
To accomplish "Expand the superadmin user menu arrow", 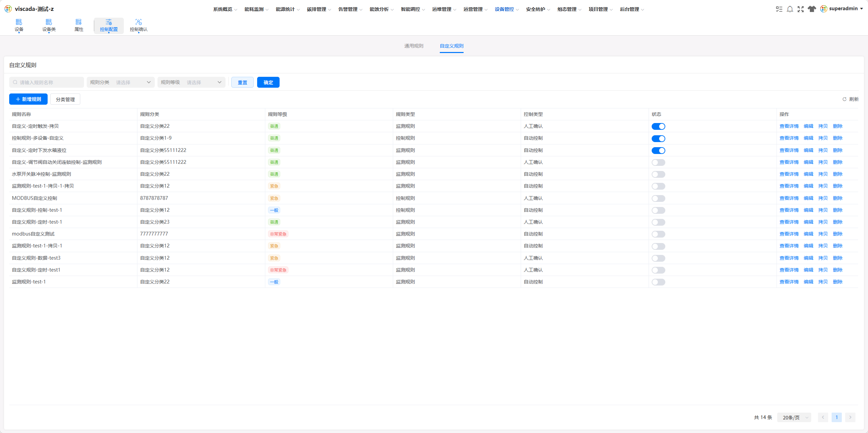I will [862, 9].
